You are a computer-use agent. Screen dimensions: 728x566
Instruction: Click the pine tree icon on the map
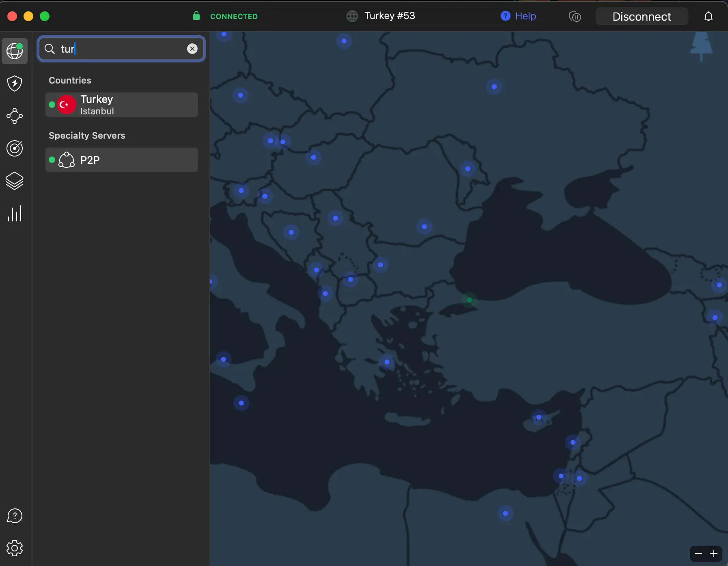click(701, 46)
